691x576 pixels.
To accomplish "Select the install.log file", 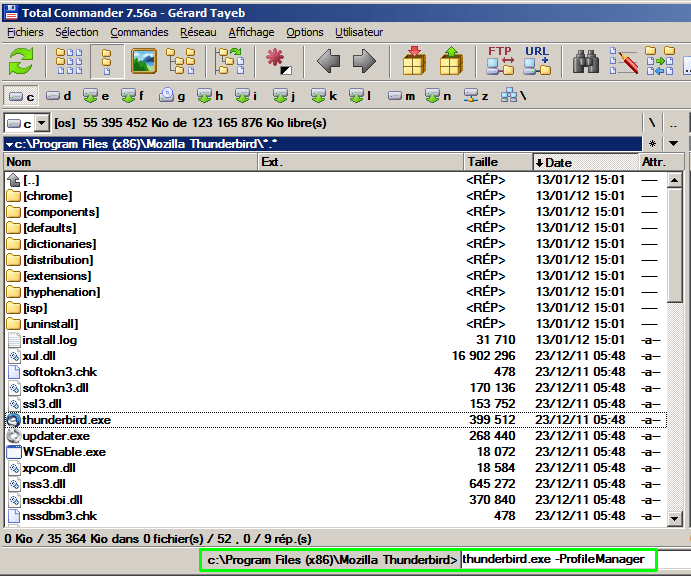I will pyautogui.click(x=336, y=340).
